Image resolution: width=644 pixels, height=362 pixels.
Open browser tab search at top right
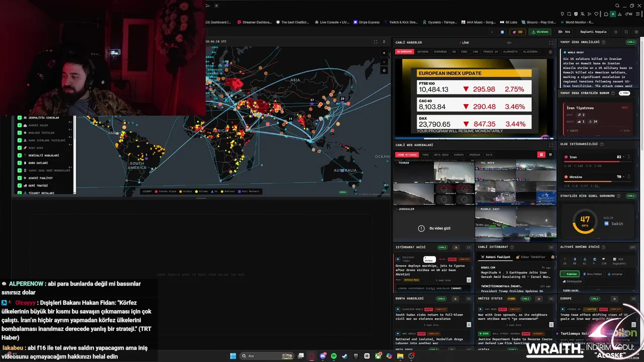click(617, 6)
